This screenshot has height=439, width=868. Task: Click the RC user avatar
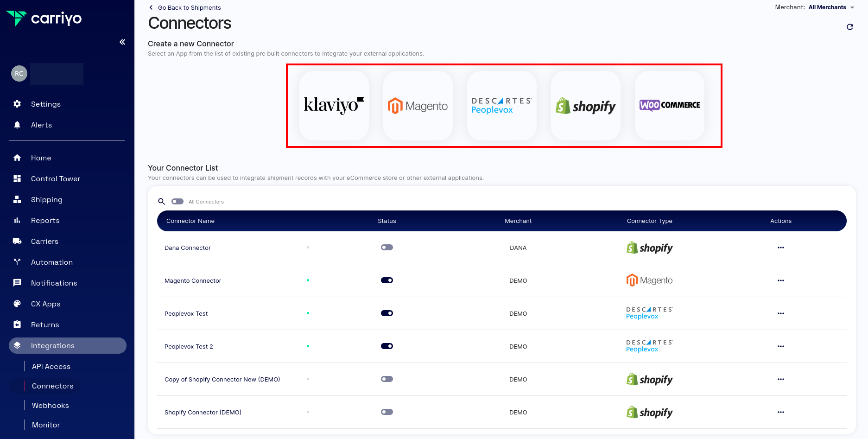pos(19,73)
